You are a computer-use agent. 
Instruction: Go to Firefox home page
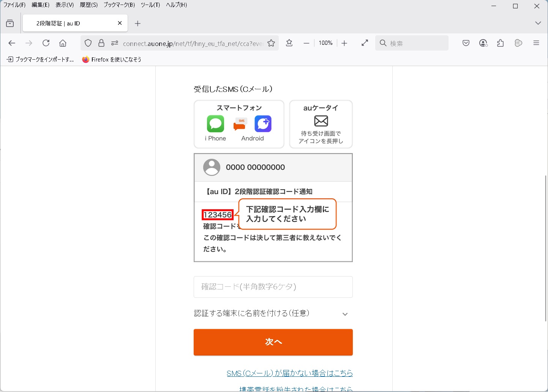(x=63, y=43)
